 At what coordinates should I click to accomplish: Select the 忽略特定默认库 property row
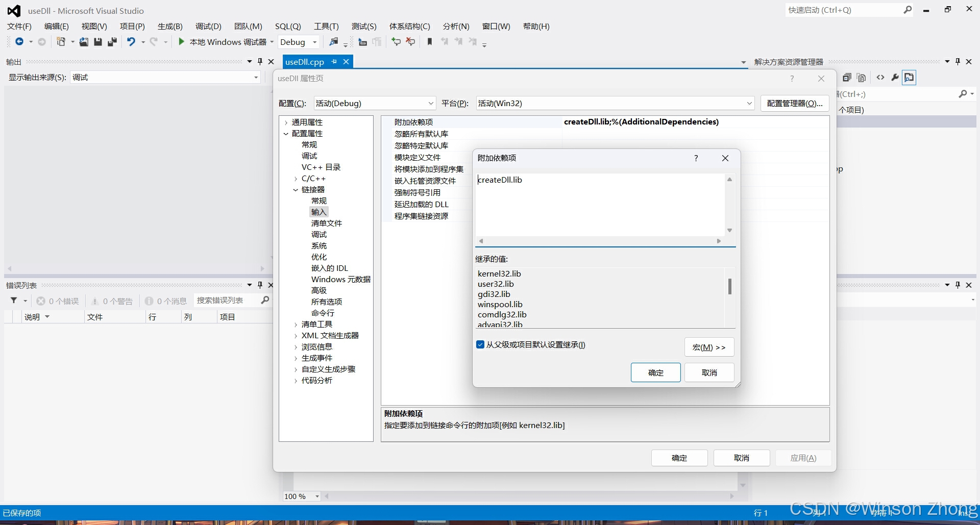click(x=605, y=145)
